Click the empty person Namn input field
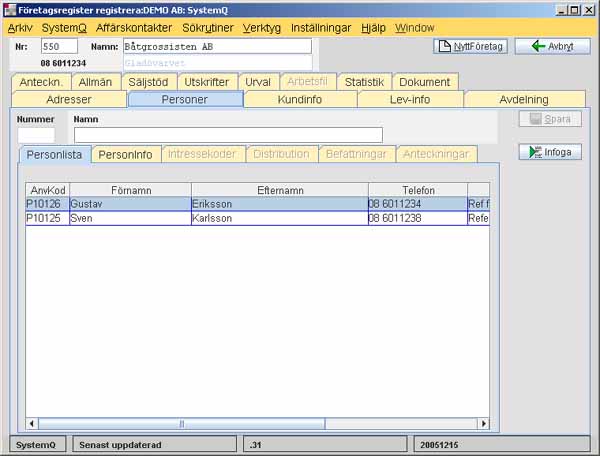This screenshot has height=456, width=600. click(228, 135)
